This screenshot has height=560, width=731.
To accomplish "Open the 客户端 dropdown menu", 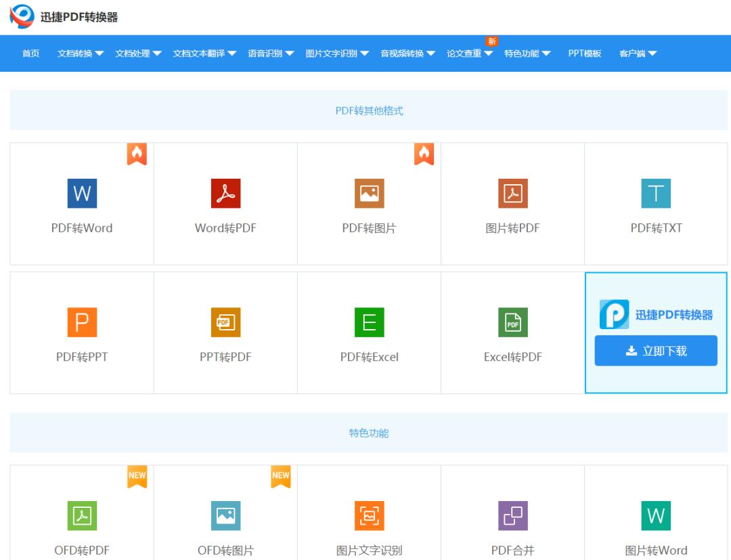I will (636, 53).
